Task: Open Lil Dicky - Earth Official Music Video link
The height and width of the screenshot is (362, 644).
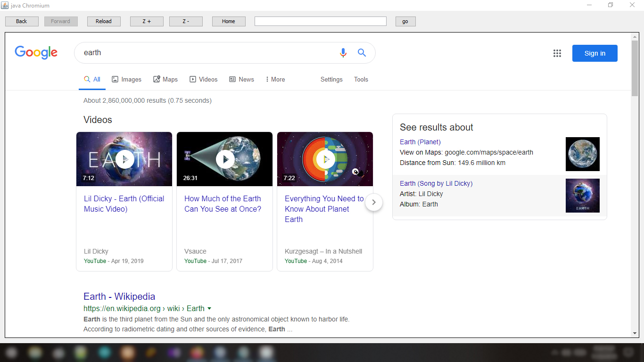Action: pyautogui.click(x=124, y=204)
